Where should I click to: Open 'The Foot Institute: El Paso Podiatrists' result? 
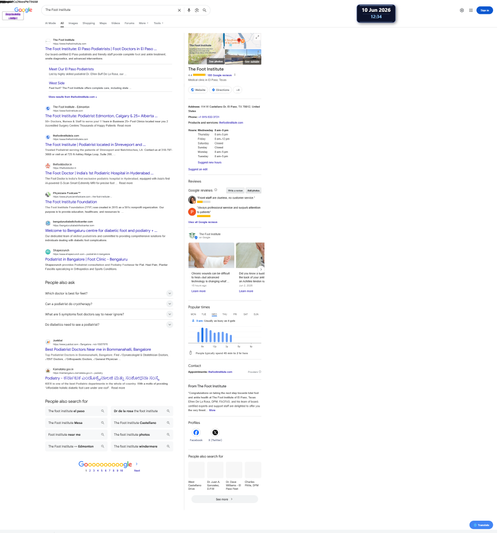(101, 49)
